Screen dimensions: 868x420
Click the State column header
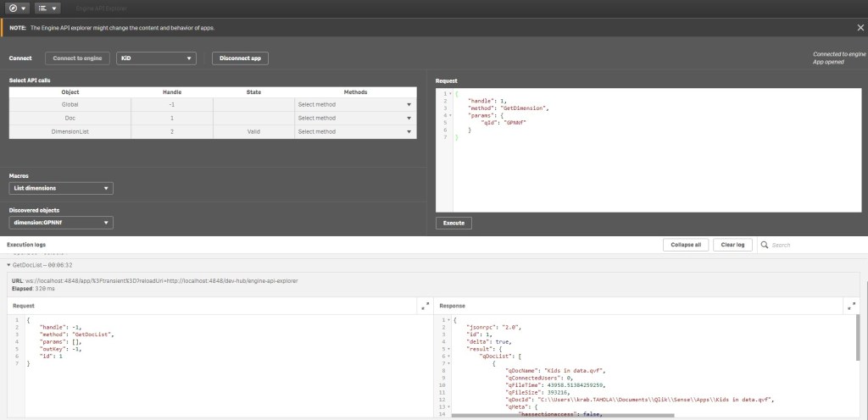(253, 92)
